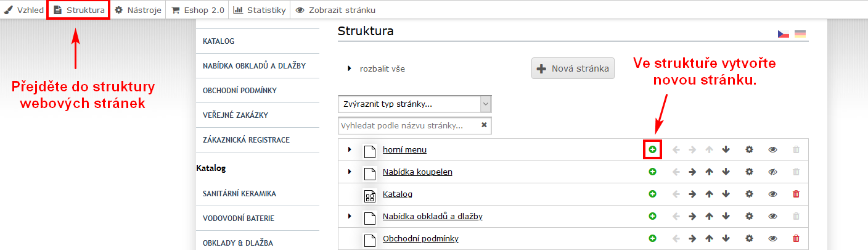Open the Nabídka obkladů a dlažby link
The width and height of the screenshot is (868, 250).
[432, 216]
